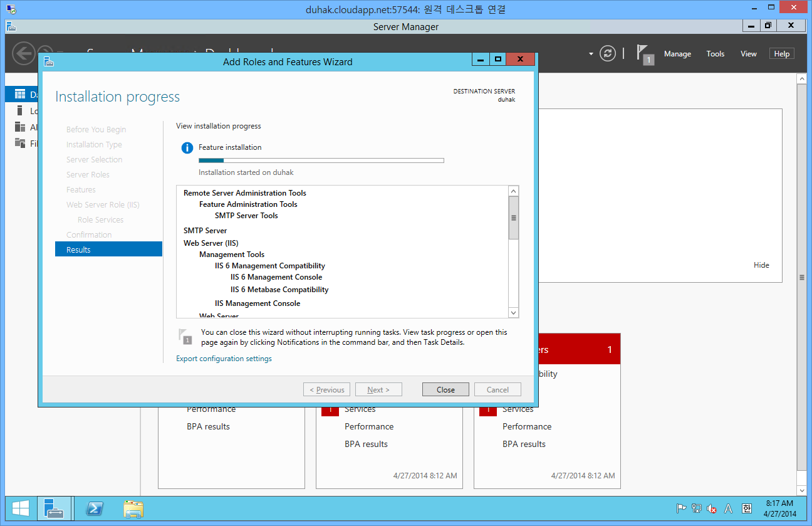Click Hide in the Server Manager welcome tile
812x526 pixels.
[x=761, y=265]
